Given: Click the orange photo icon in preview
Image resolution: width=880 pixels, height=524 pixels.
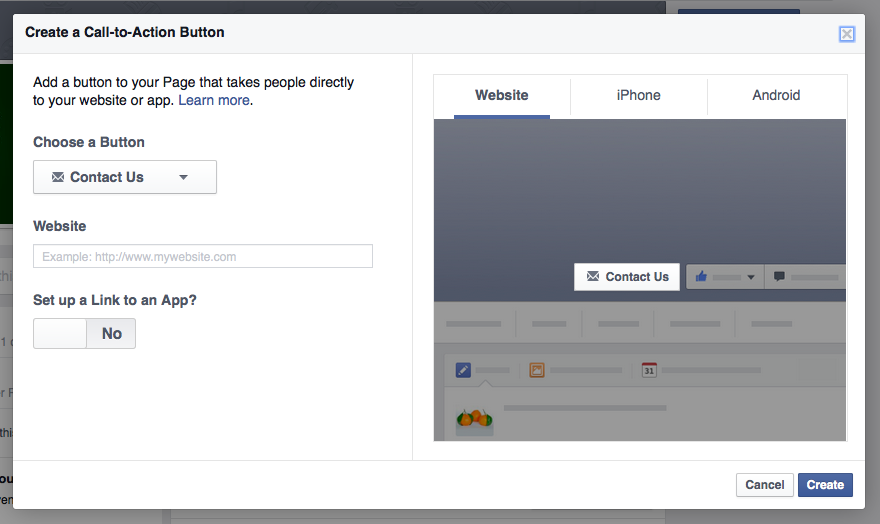Looking at the screenshot, I should [x=537, y=370].
